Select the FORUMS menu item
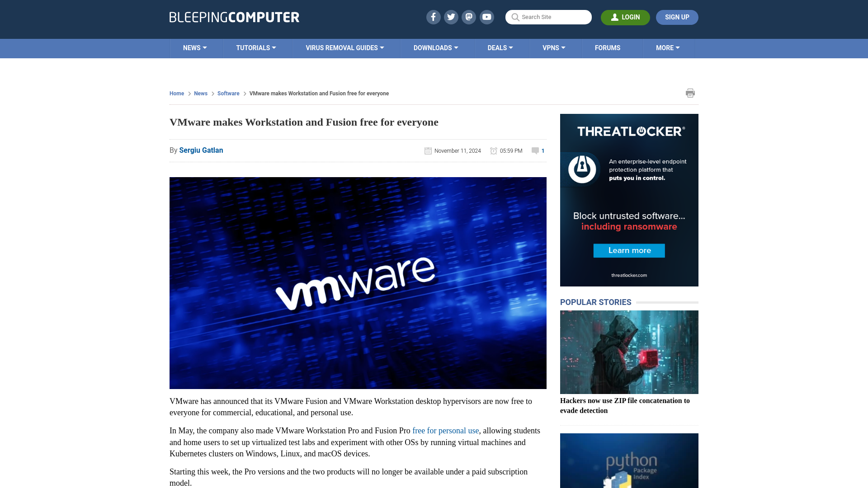Image resolution: width=868 pixels, height=488 pixels. [x=608, y=47]
